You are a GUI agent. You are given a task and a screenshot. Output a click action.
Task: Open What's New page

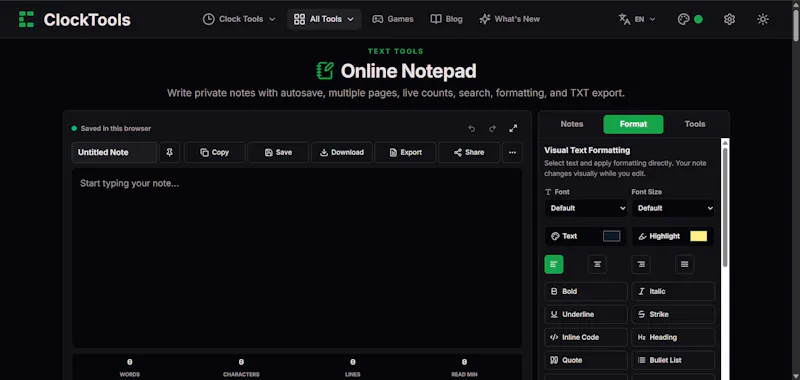(509, 19)
